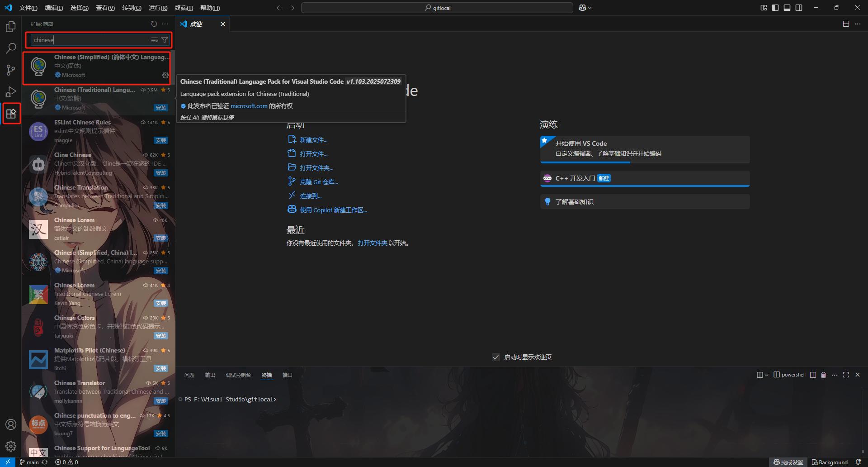
Task: Open Manage gear menu in activity bar
Action: click(x=11, y=446)
